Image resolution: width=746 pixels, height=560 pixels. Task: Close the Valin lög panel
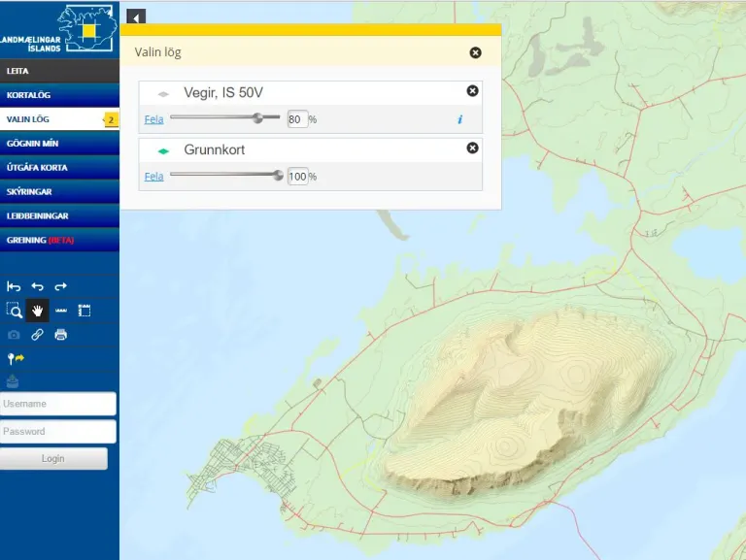coord(475,52)
